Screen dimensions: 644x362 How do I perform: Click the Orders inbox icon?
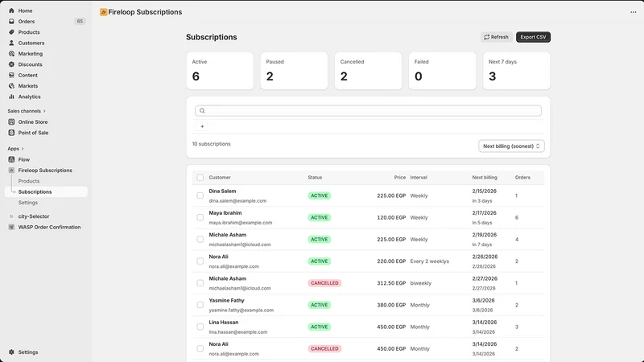[11, 22]
